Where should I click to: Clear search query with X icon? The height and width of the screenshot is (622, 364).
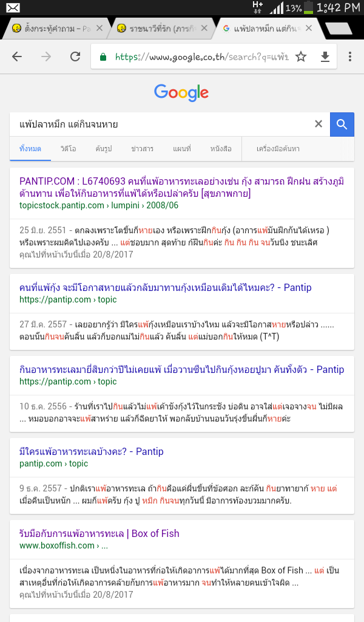pyautogui.click(x=318, y=124)
